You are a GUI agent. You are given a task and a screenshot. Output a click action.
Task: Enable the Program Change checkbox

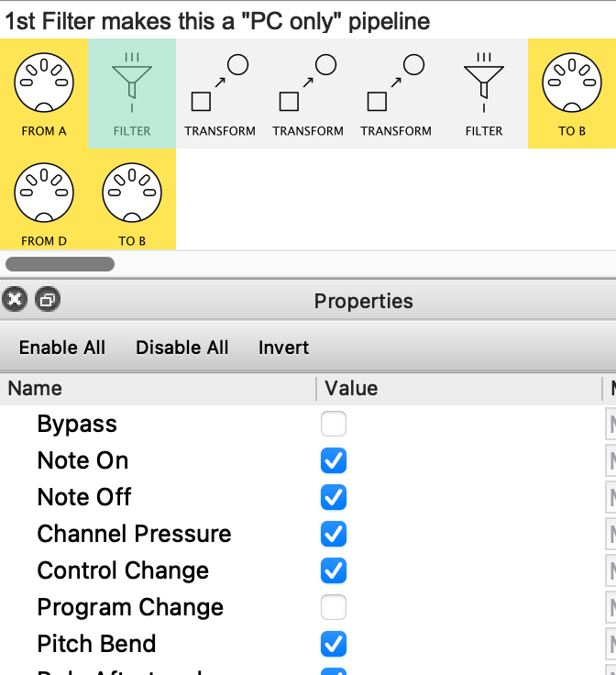334,607
